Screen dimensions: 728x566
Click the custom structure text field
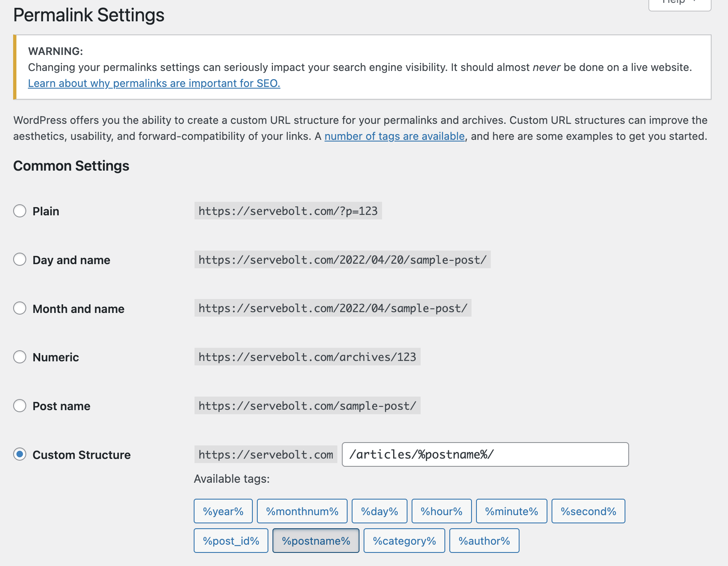(x=485, y=454)
